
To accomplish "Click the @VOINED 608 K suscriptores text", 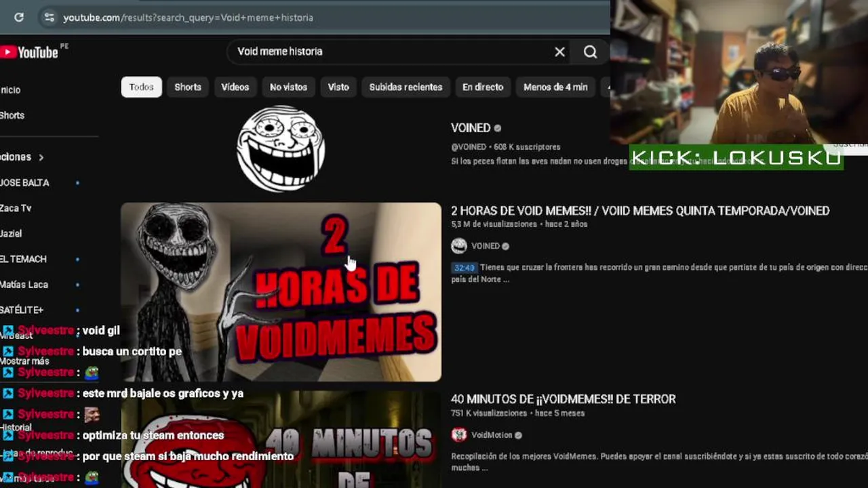I will click(x=505, y=147).
